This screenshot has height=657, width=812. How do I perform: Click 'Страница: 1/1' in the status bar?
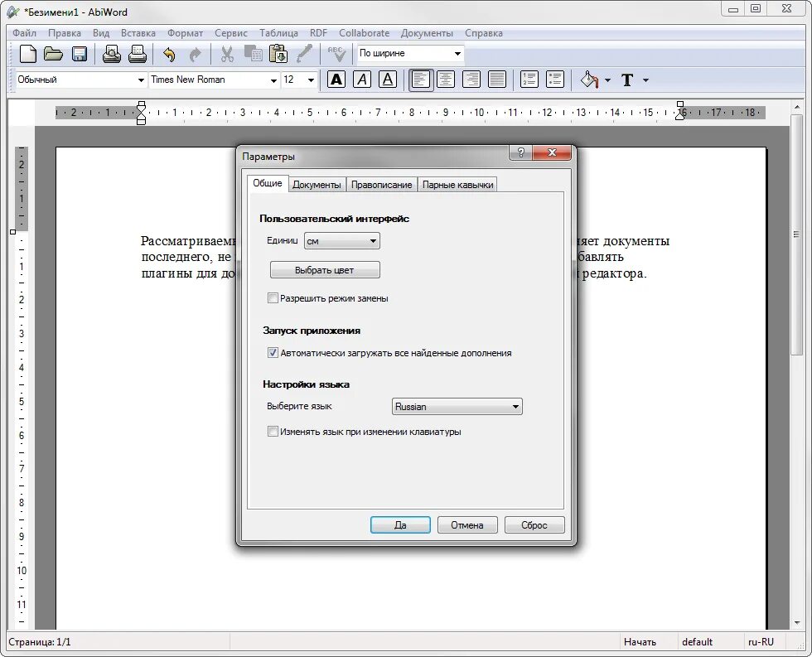[x=40, y=642]
